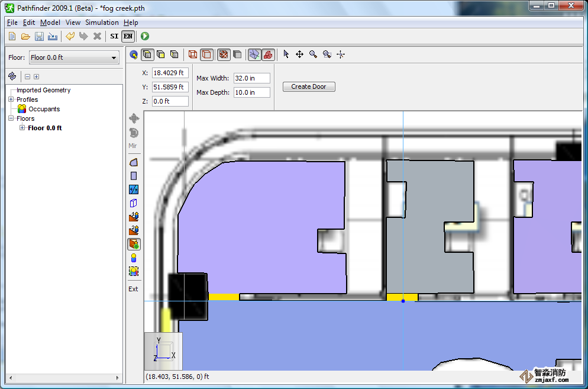Click the green Run Simulation play button
Image resolution: width=588 pixels, height=389 pixels.
[x=145, y=36]
